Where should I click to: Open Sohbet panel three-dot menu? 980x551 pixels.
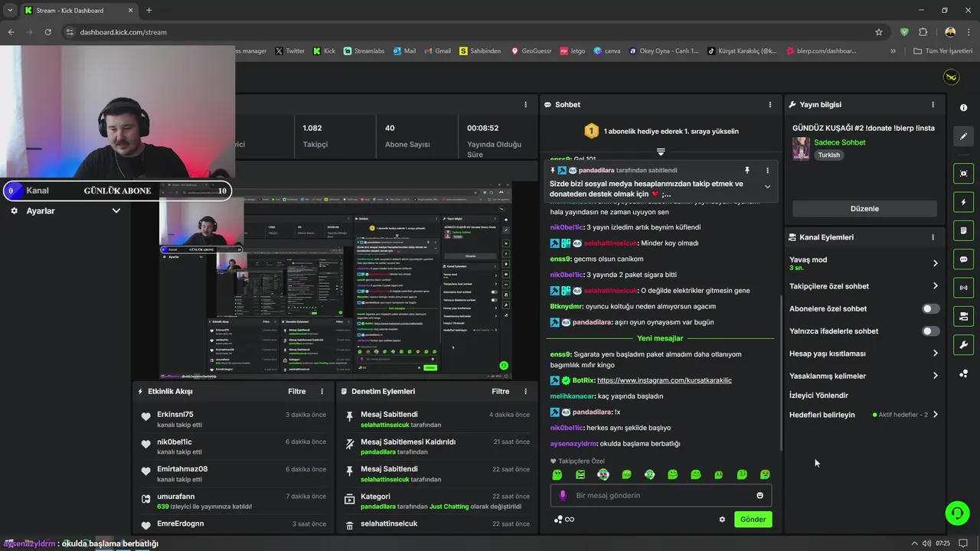770,105
